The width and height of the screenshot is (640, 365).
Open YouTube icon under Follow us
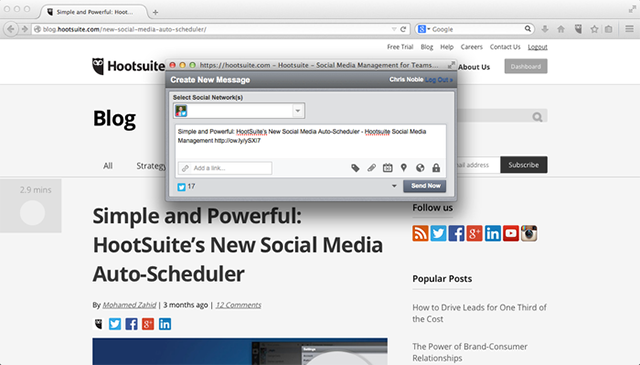pyautogui.click(x=511, y=234)
